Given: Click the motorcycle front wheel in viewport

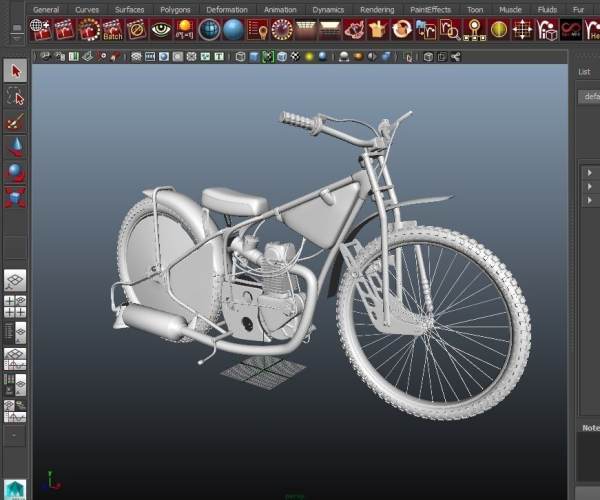Looking at the screenshot, I should click(x=434, y=323).
